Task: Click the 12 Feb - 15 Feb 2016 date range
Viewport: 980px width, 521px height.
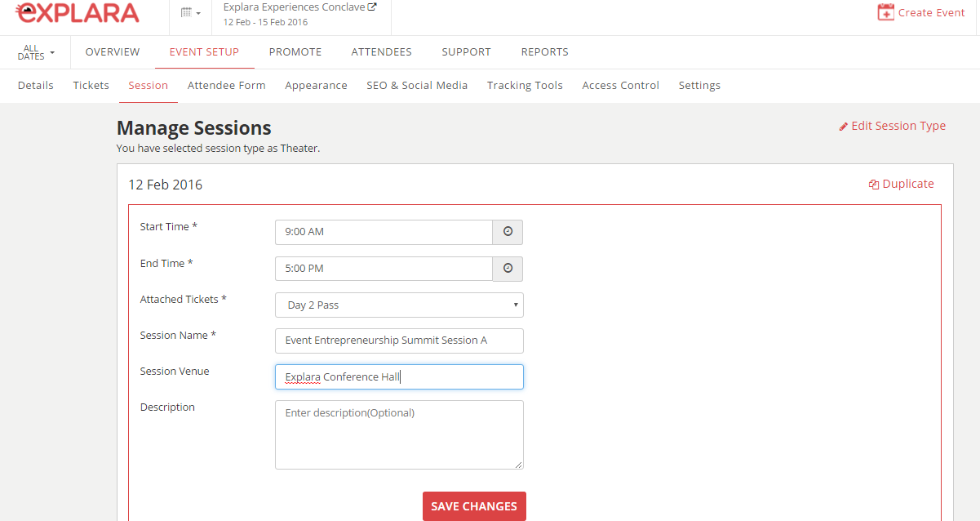Action: pos(266,22)
